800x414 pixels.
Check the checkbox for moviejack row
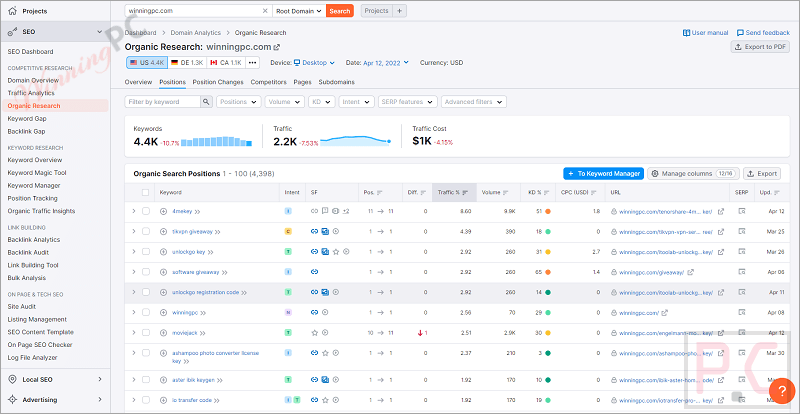[146, 333]
